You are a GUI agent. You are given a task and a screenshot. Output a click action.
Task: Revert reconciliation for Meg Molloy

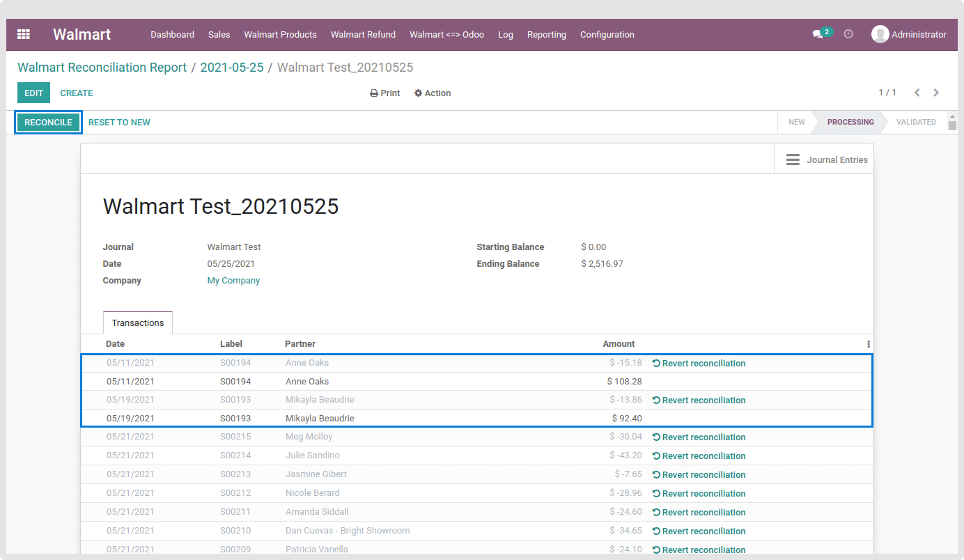699,437
